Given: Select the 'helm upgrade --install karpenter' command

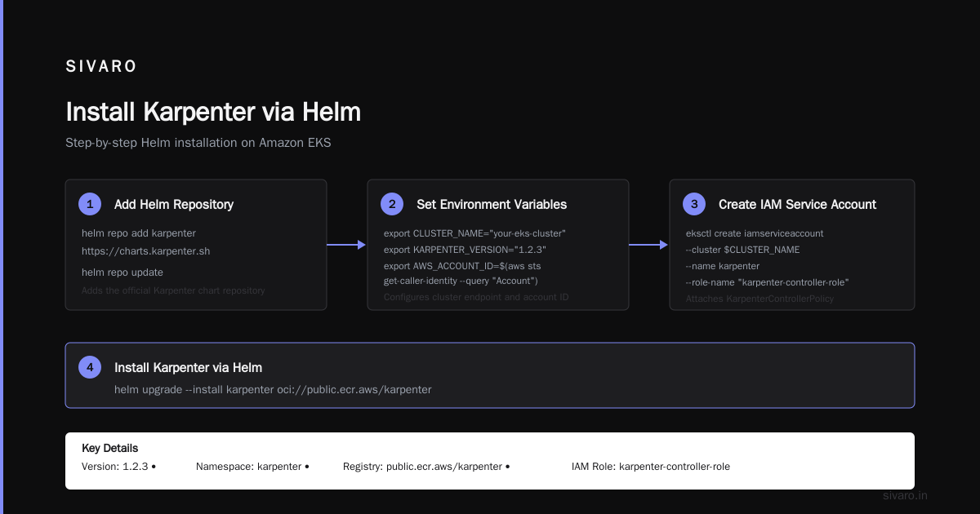Looking at the screenshot, I should pyautogui.click(x=273, y=390).
